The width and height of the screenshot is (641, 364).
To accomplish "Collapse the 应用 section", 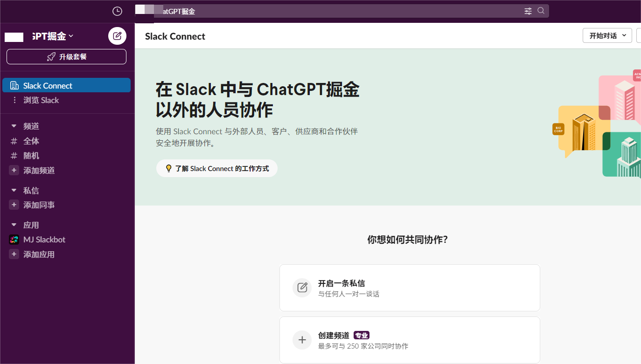I will 14,225.
